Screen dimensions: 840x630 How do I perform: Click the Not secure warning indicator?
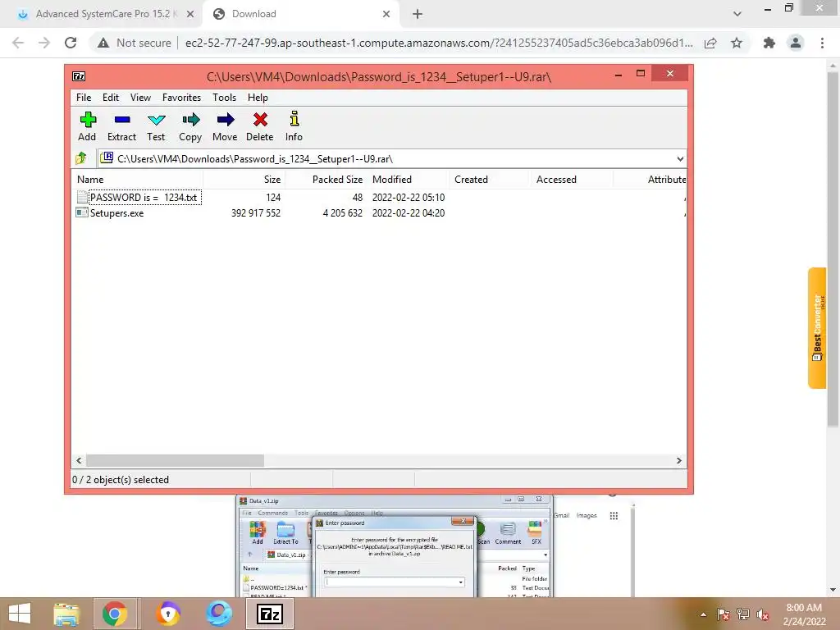(135, 43)
